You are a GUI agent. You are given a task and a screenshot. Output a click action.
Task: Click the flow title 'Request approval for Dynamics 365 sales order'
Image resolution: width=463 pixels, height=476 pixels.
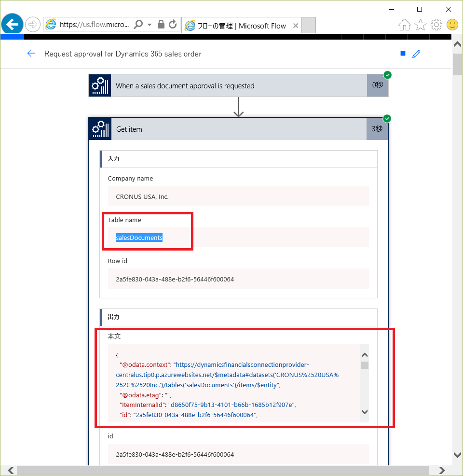tap(123, 54)
